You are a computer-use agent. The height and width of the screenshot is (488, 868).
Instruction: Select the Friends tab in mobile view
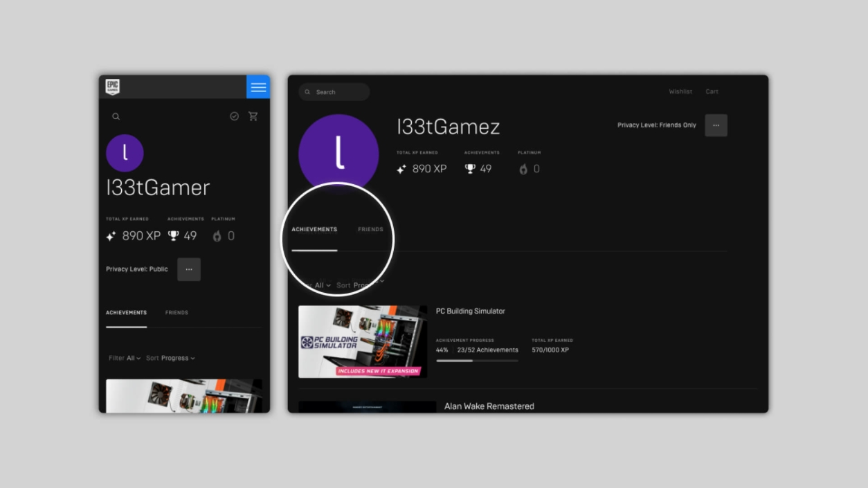[x=177, y=313]
